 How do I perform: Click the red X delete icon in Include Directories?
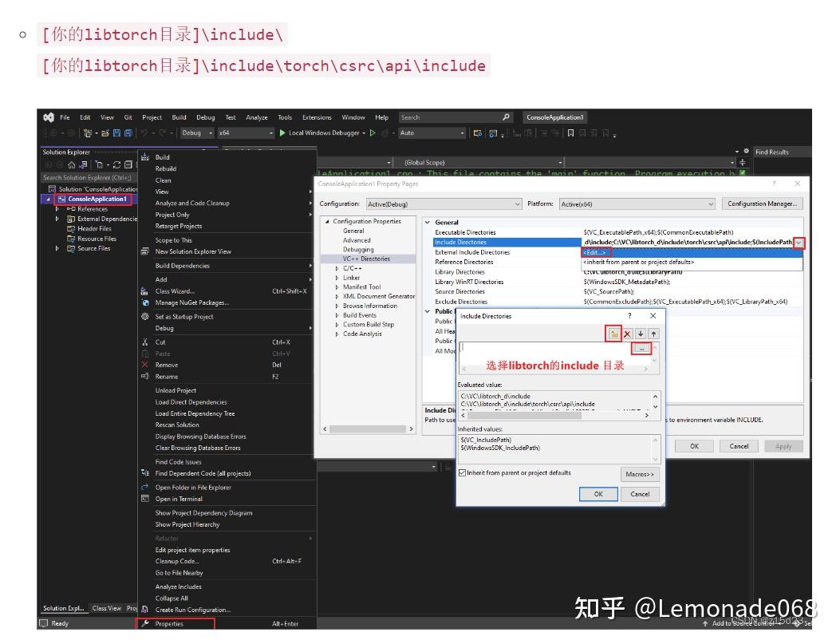pyautogui.click(x=627, y=334)
